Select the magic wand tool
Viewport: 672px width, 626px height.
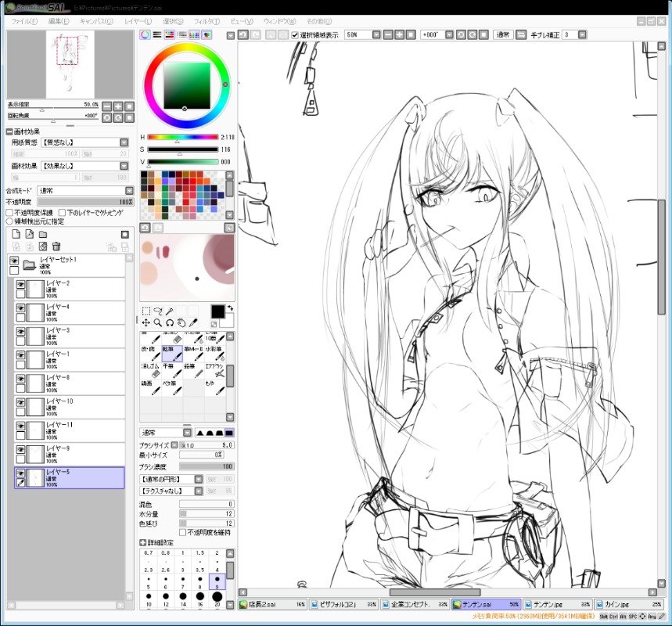(x=170, y=311)
